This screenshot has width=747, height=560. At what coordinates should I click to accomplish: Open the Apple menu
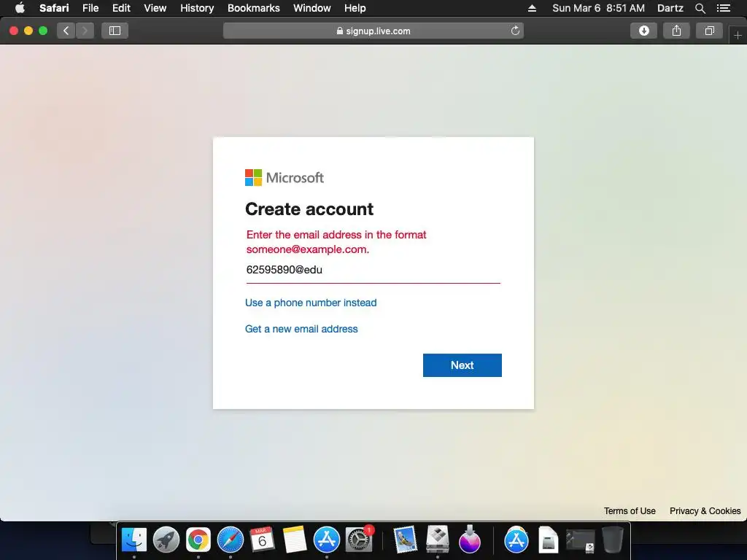click(x=20, y=8)
